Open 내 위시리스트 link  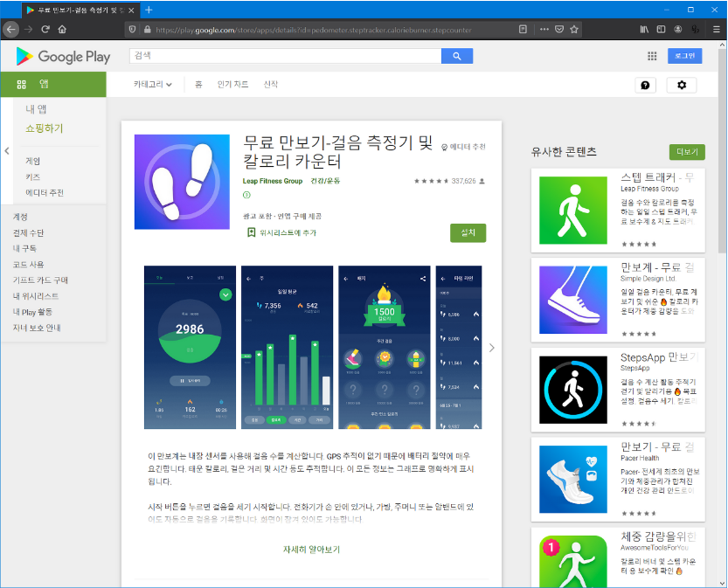point(36,295)
